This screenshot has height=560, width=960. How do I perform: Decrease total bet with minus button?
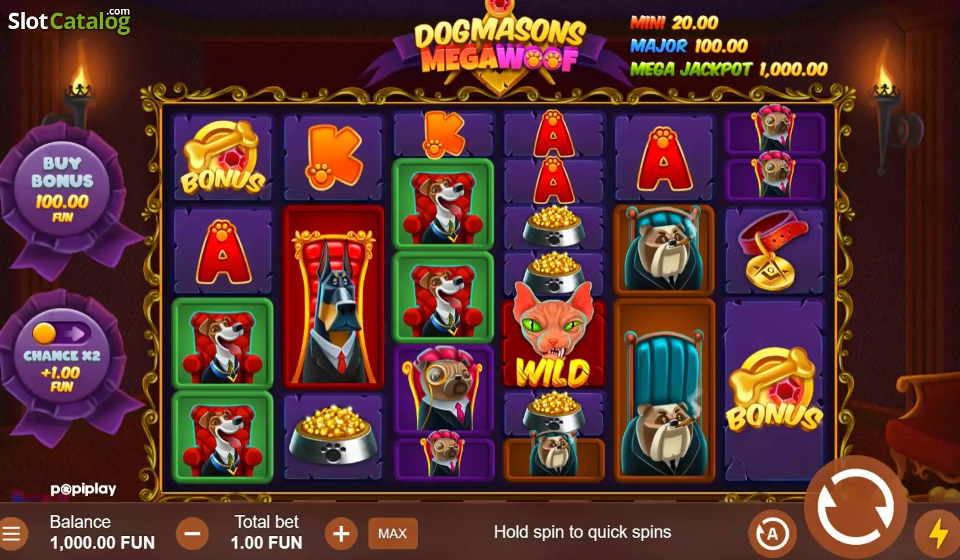(x=192, y=533)
